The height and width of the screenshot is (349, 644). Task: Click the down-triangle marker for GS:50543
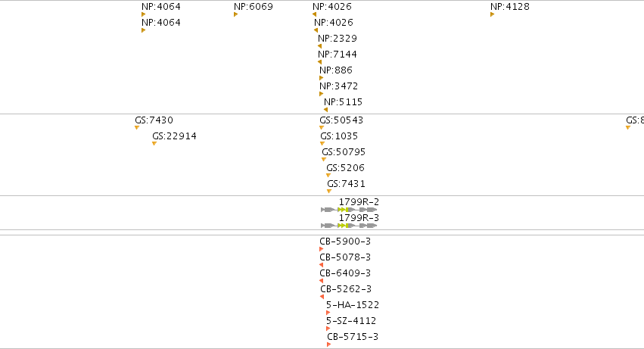[x=322, y=127]
